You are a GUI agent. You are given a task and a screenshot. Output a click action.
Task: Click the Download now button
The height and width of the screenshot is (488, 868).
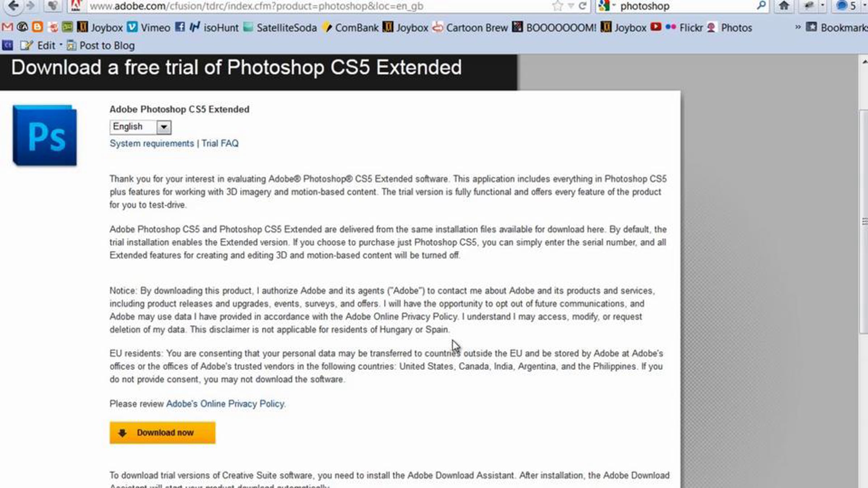tap(162, 433)
